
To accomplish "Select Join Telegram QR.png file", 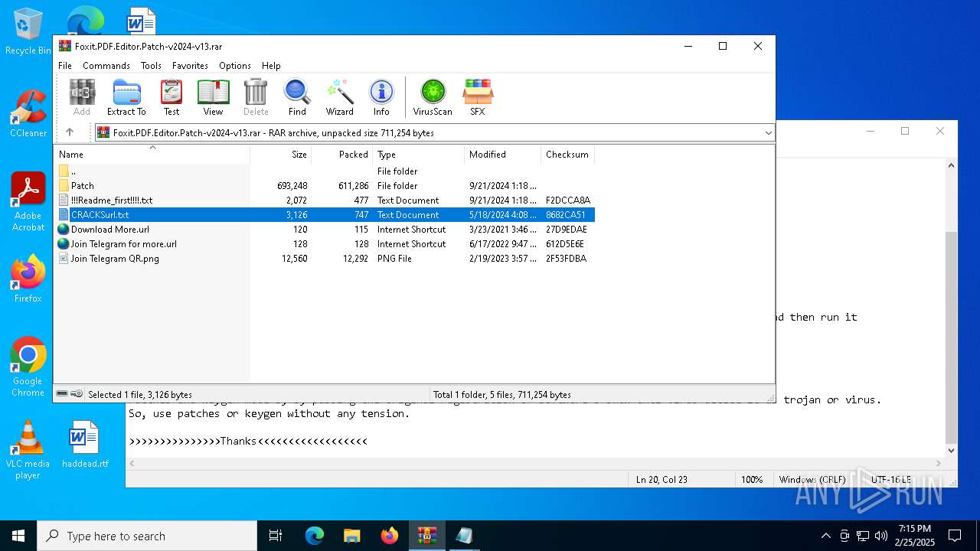I will point(324,259).
